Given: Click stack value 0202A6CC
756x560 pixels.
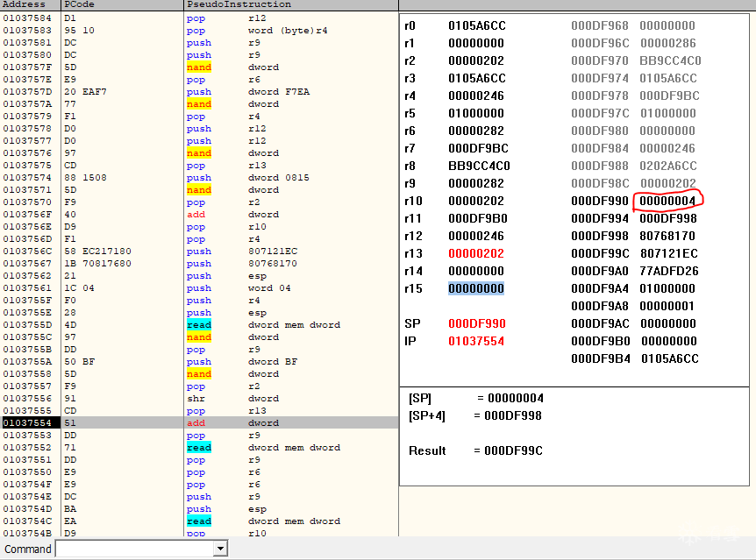Looking at the screenshot, I should (667, 166).
